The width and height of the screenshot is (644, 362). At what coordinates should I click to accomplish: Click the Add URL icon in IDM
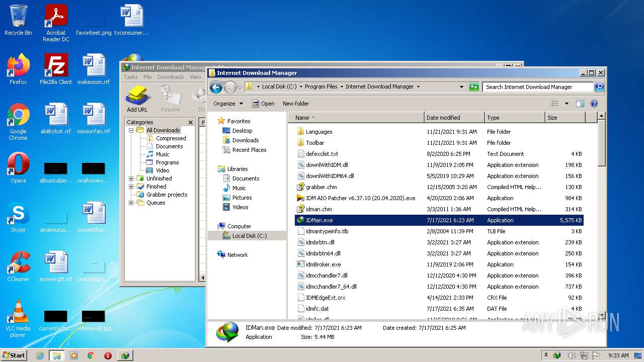point(137,99)
